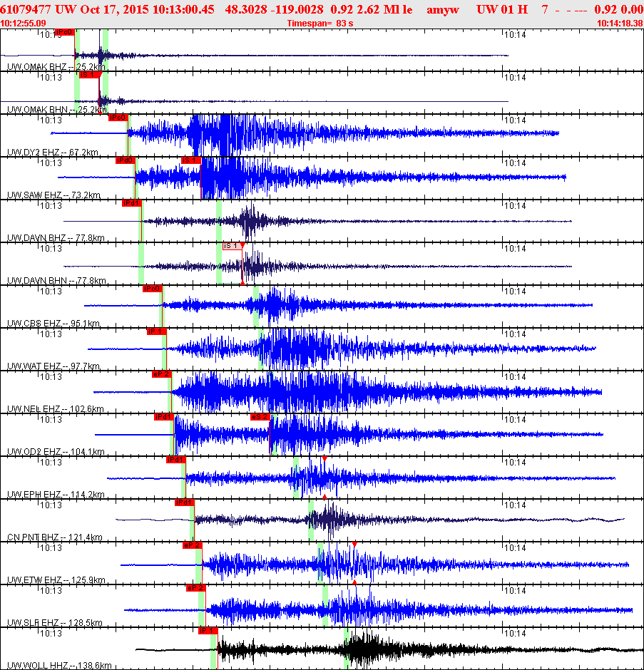Select the iP 1 pick flag on WAT EHZ
The image size is (644, 670).
156,331
